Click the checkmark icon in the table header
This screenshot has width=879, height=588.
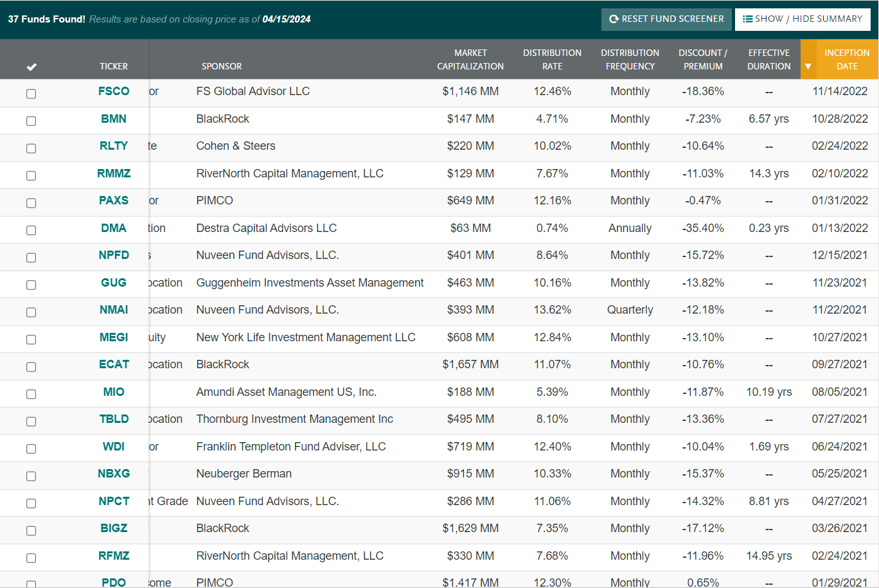pos(31,66)
